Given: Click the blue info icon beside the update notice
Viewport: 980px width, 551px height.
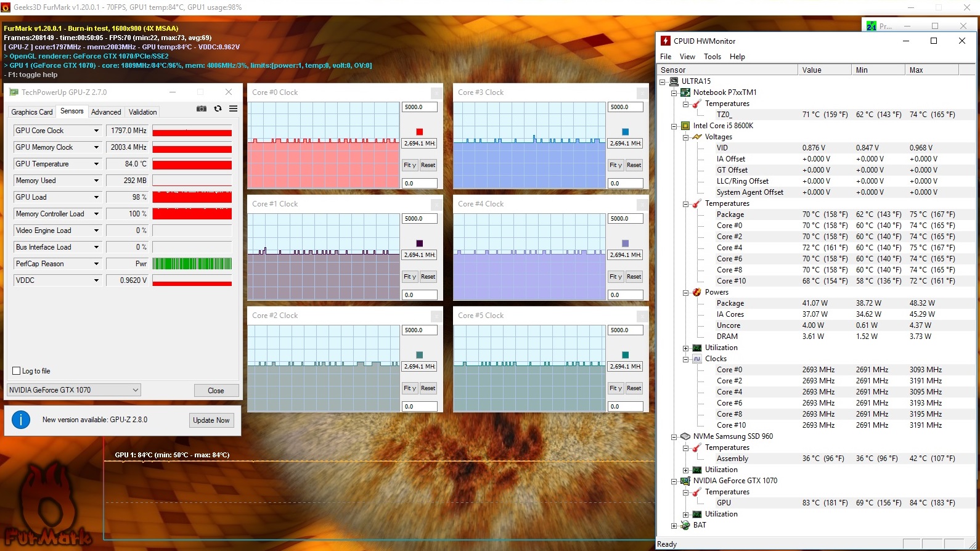Looking at the screenshot, I should click(x=21, y=420).
